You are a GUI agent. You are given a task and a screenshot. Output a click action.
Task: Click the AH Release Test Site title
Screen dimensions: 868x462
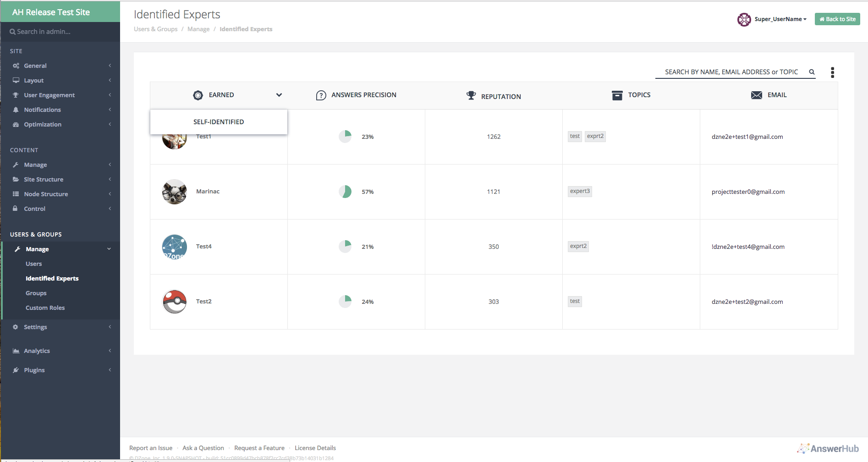(51, 12)
